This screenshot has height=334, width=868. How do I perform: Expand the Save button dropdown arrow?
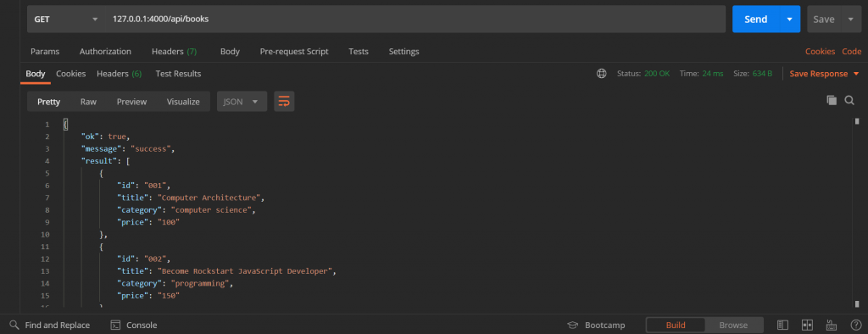[x=851, y=19]
